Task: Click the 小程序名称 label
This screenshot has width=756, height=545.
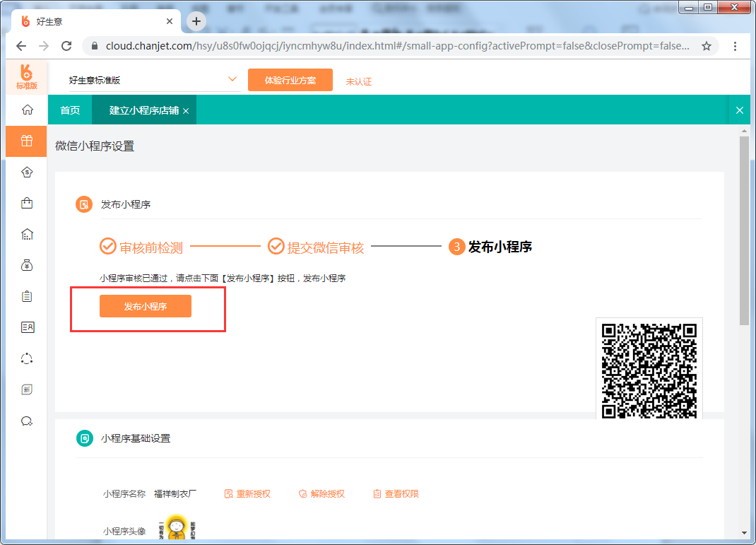Action: click(124, 494)
